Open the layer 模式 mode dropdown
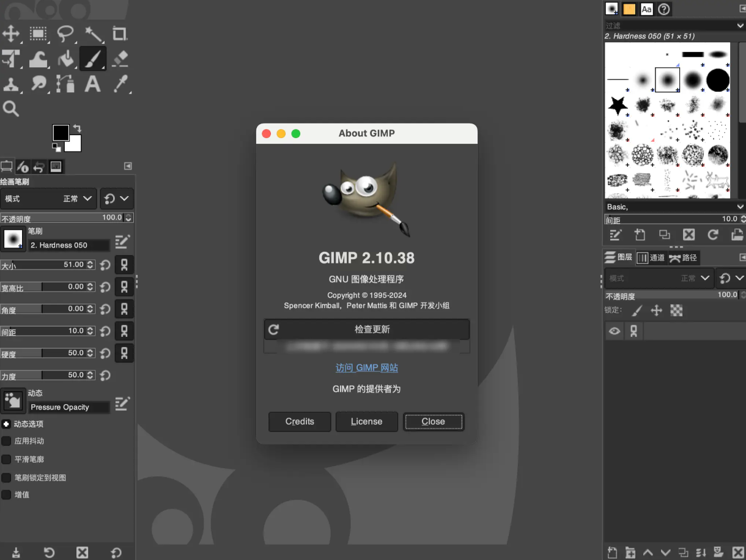Viewport: 746px width, 560px height. coord(659,278)
